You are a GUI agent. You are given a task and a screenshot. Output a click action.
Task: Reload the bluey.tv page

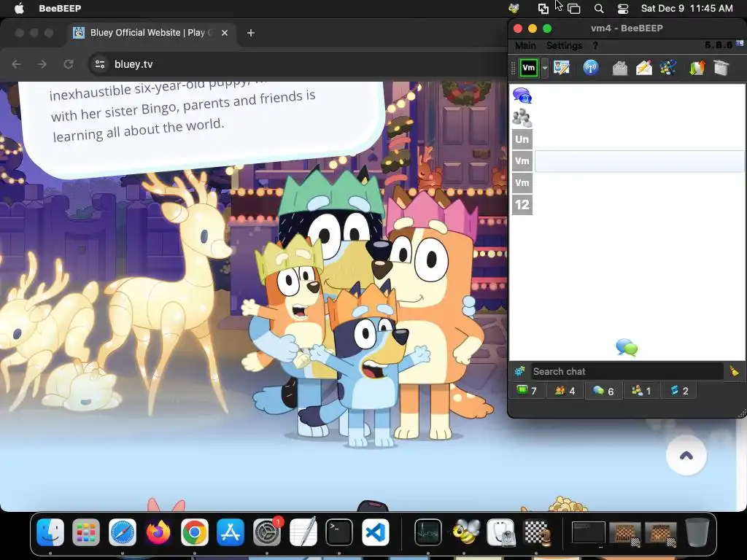point(69,64)
